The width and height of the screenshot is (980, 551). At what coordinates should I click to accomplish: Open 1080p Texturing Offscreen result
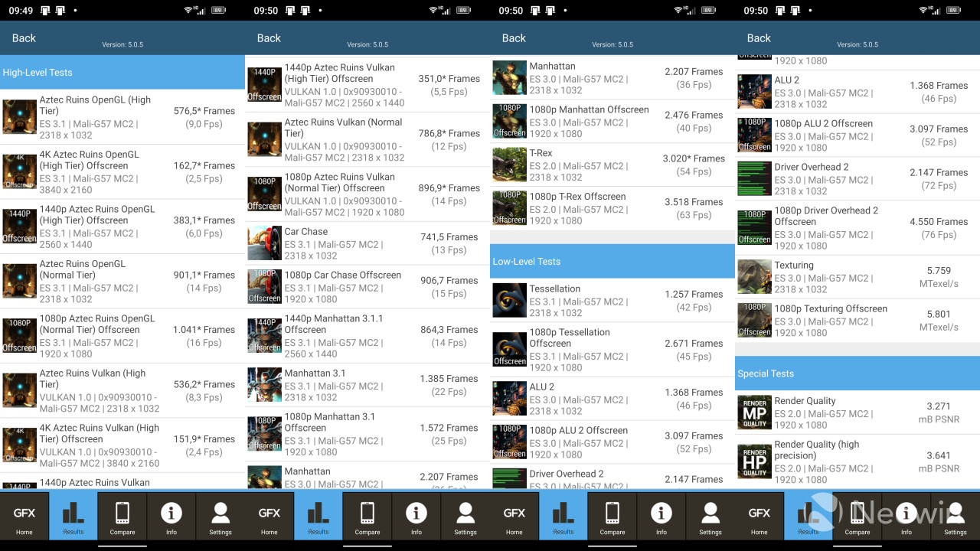click(x=857, y=321)
